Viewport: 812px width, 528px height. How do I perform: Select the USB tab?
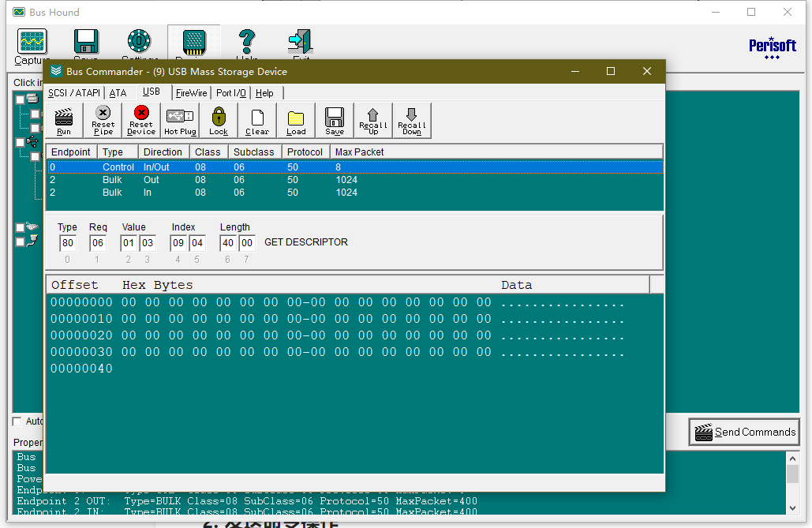point(152,92)
